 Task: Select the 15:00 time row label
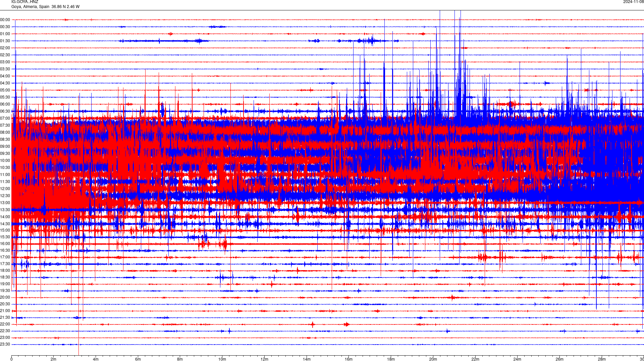click(5, 230)
